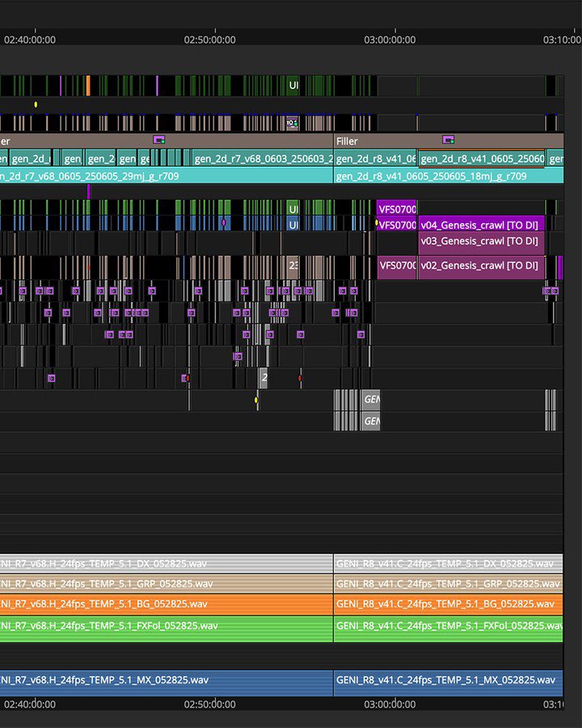Select the blue R7_v68.H MX_052825.wav clip
The image size is (582, 728).
pos(167,683)
